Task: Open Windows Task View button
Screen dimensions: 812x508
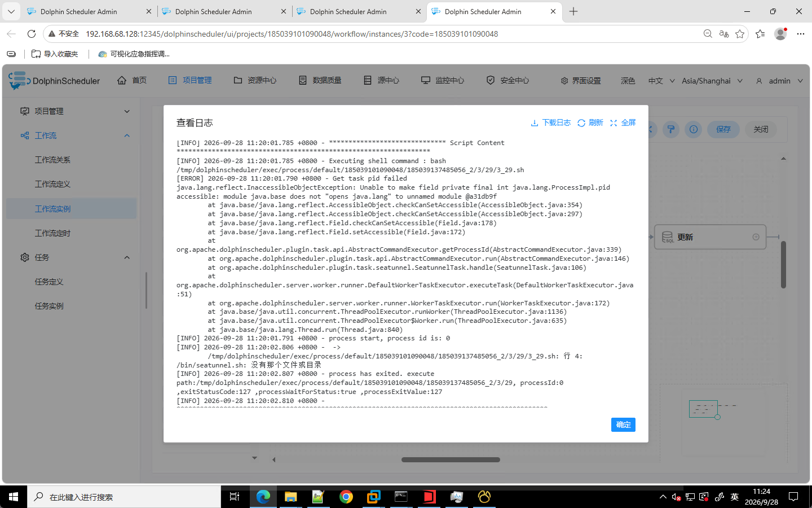Action: click(x=235, y=497)
